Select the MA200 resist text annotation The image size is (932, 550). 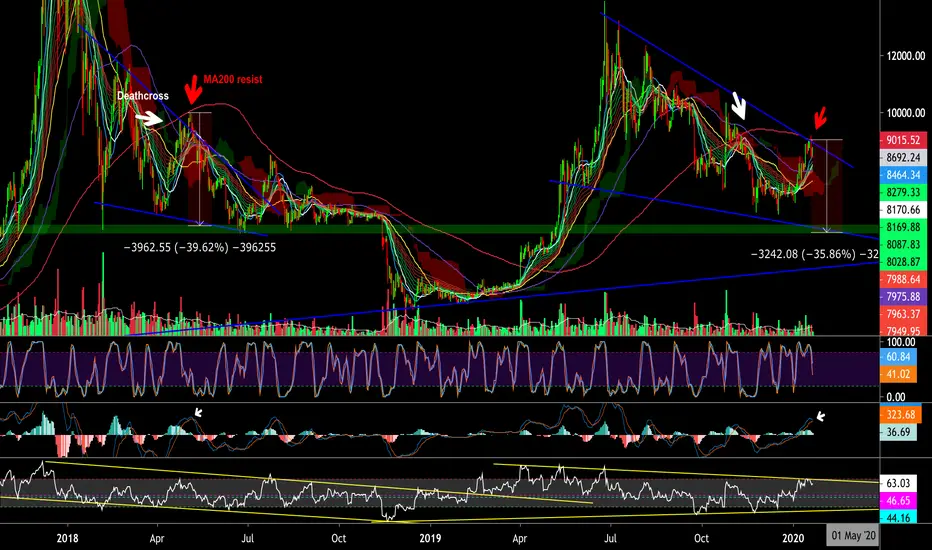point(232,79)
